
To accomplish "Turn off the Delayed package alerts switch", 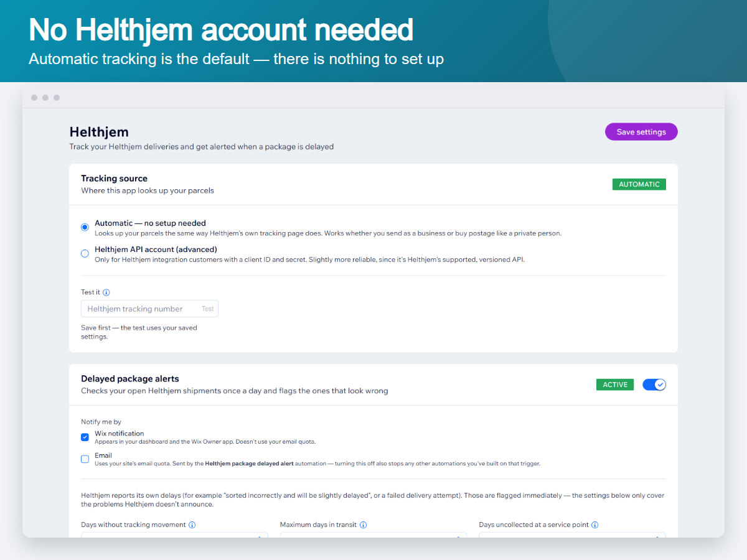I will pos(654,385).
